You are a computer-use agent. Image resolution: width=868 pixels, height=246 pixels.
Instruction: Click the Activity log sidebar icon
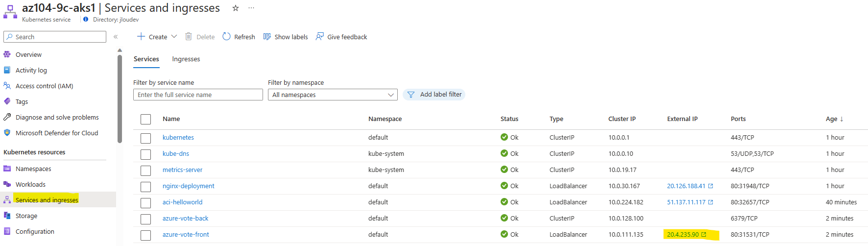click(x=7, y=70)
